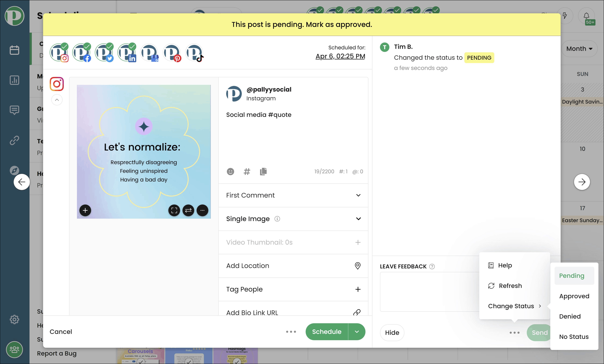
Task: Click the Schedule dropdown arrow
Action: pyautogui.click(x=357, y=332)
